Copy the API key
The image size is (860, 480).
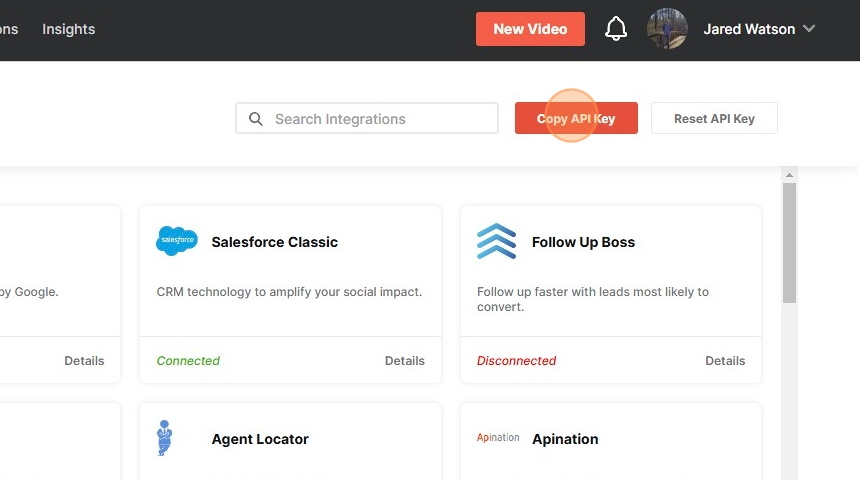[576, 118]
